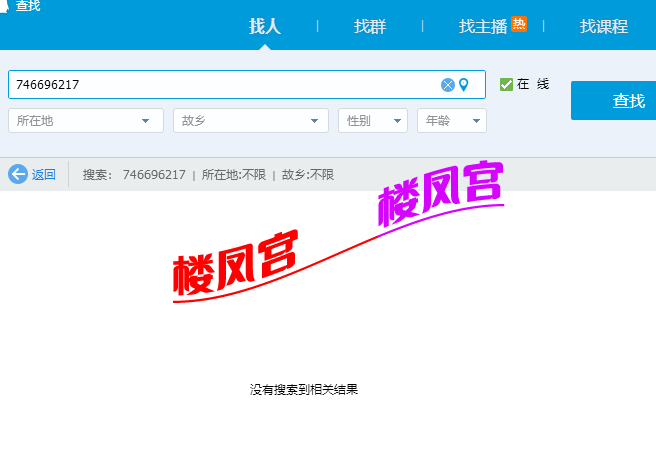Click the red 楼凤宫 watermark text
656x475 pixels.
pyautogui.click(x=235, y=262)
